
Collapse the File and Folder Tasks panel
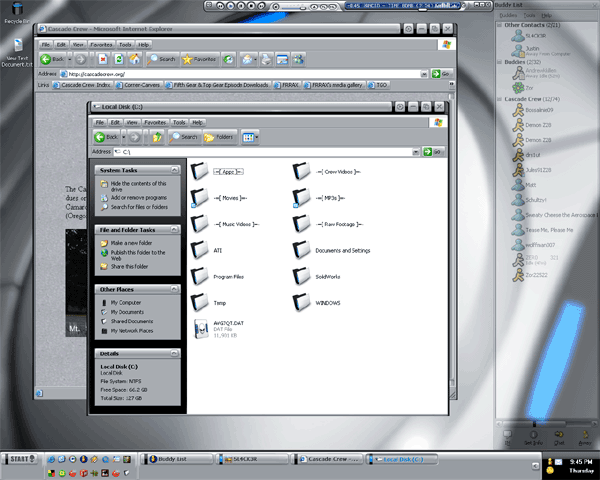click(176, 231)
